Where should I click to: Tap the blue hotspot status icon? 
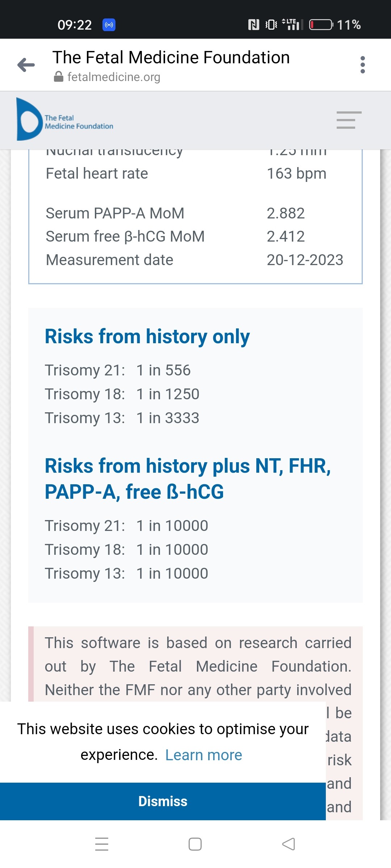(x=109, y=25)
